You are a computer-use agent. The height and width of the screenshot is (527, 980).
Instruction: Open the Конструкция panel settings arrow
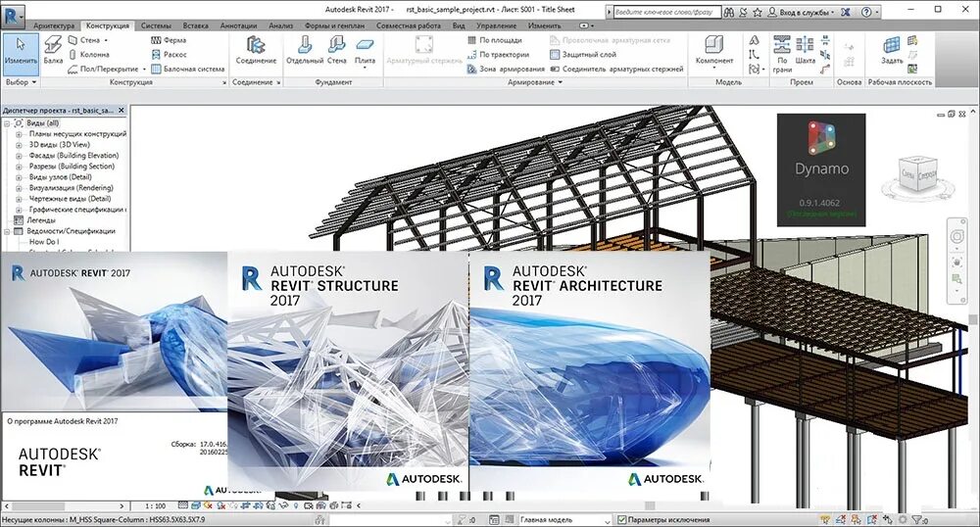coord(224,82)
